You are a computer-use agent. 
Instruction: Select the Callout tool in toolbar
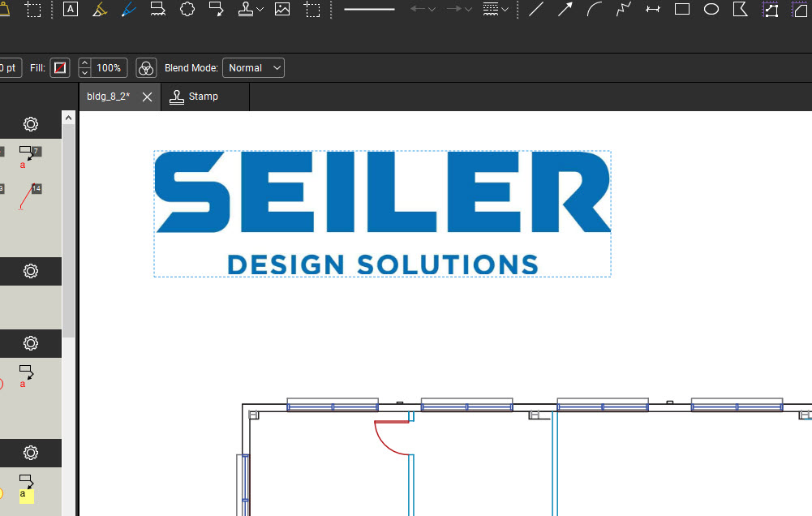(216, 9)
